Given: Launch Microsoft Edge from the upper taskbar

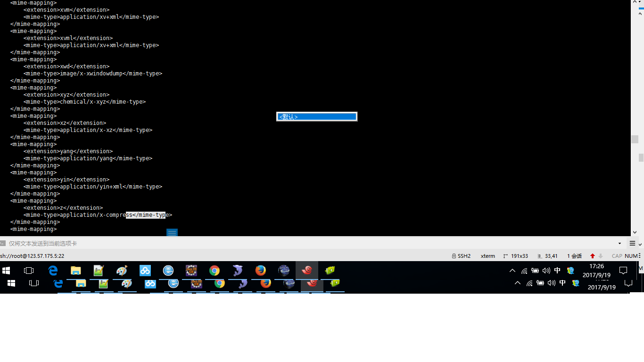Looking at the screenshot, I should click(x=53, y=271).
